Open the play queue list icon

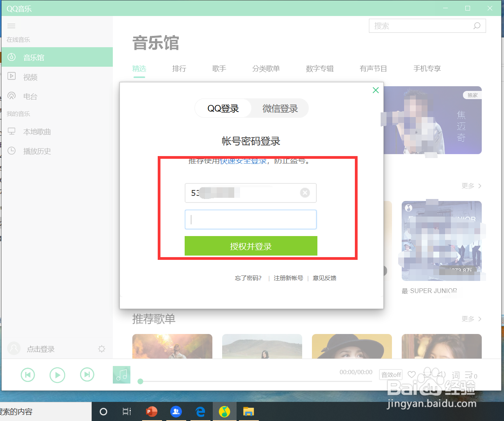(x=471, y=375)
